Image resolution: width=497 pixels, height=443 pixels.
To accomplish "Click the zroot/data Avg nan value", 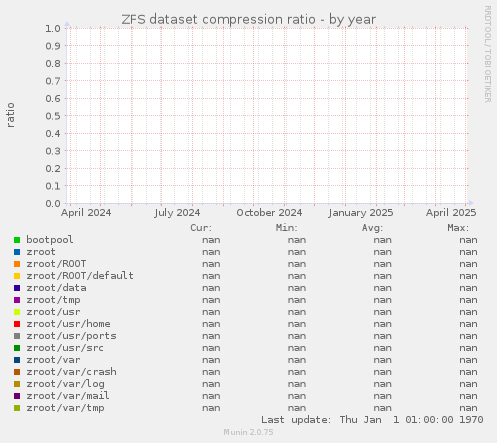I will click(382, 288).
